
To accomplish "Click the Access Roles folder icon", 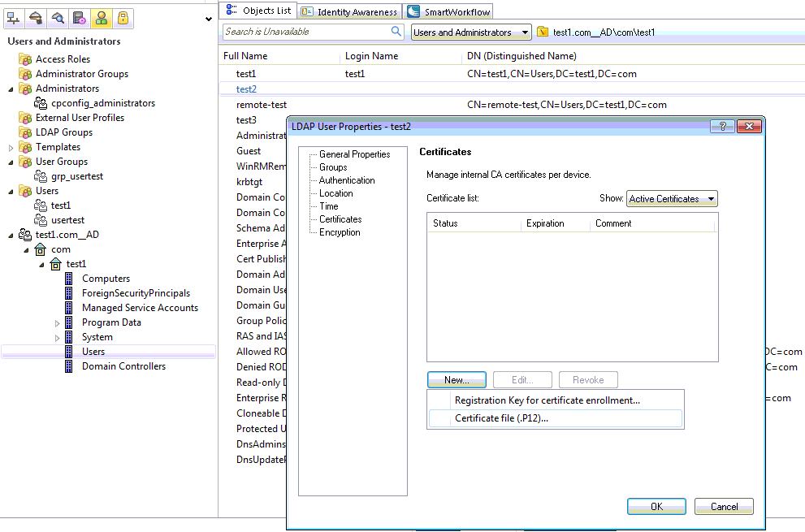I will pyautogui.click(x=25, y=59).
